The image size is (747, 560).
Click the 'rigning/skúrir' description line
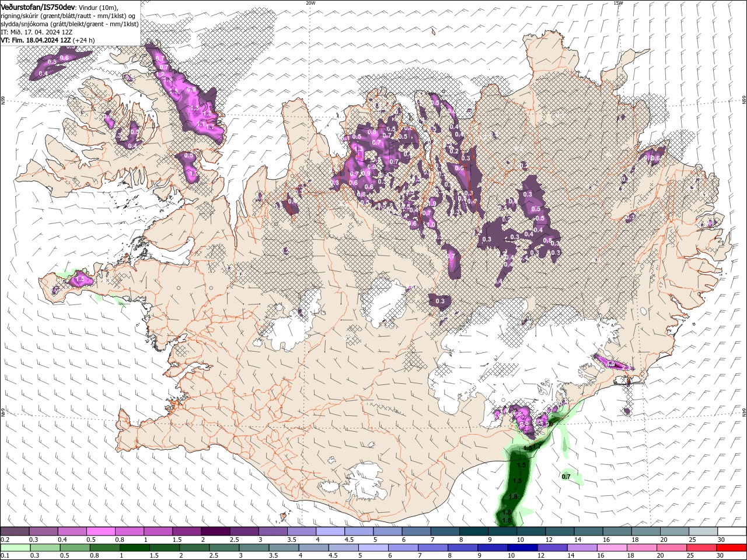68,16
